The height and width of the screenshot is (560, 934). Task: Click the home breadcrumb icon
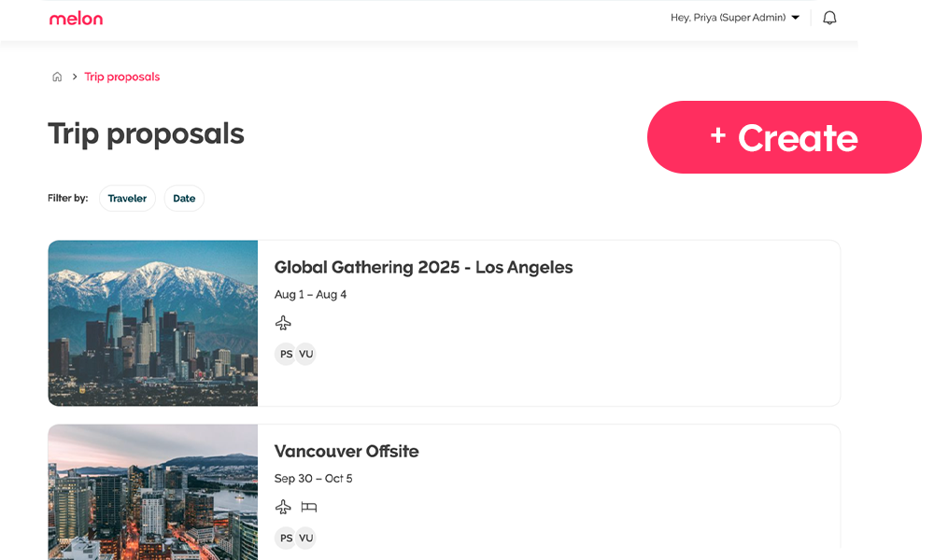click(57, 77)
